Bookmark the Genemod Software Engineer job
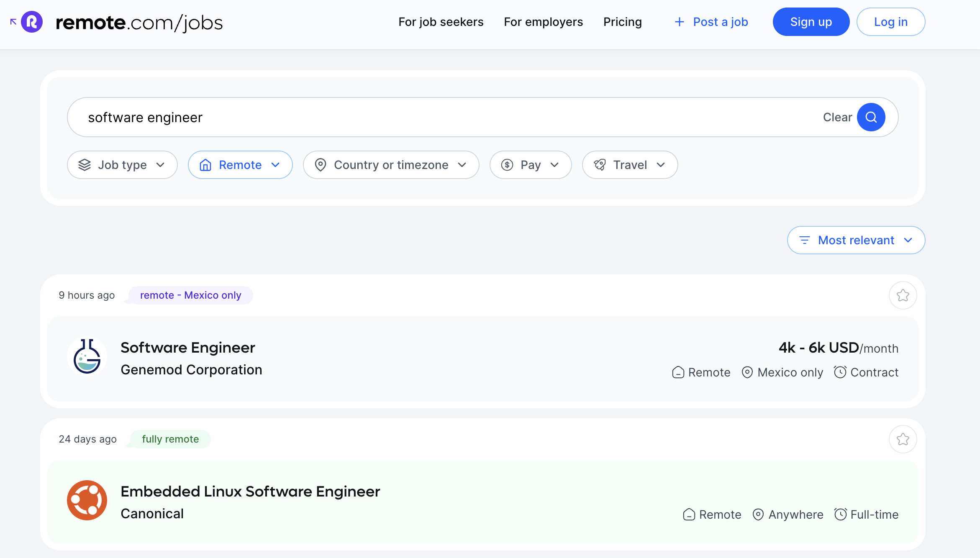 (903, 295)
